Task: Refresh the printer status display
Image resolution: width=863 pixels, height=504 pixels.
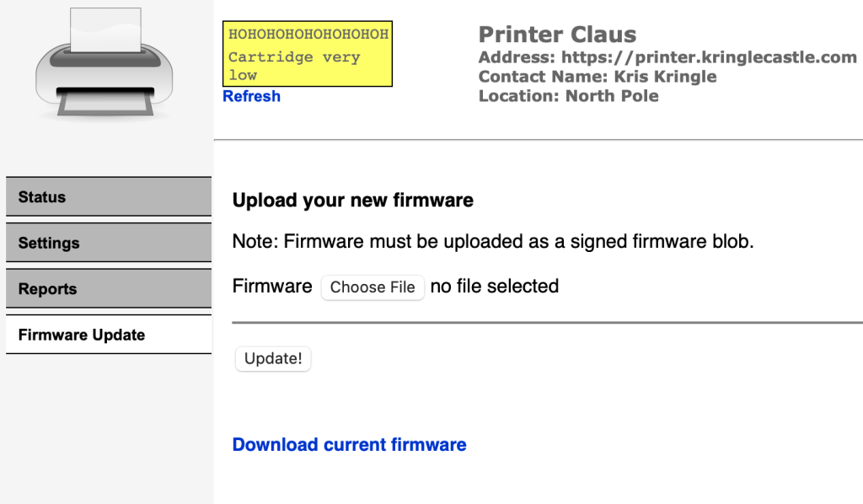Action: 251,96
